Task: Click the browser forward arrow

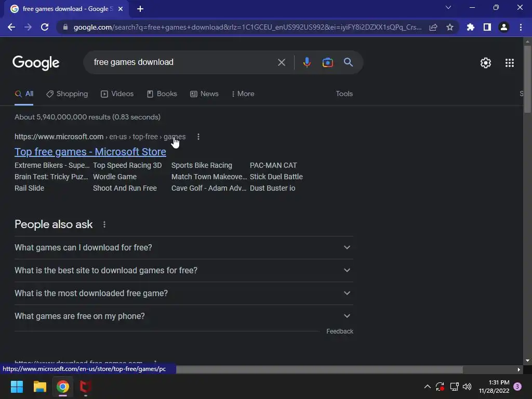Action: click(x=28, y=27)
